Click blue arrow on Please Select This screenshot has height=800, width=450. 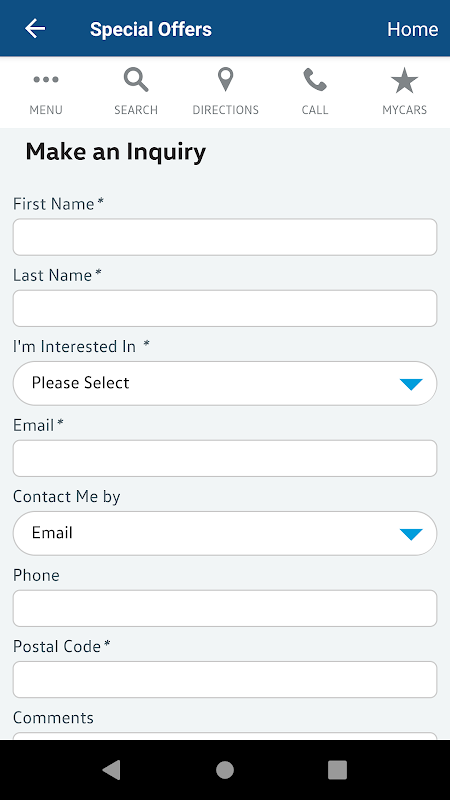pyautogui.click(x=411, y=384)
